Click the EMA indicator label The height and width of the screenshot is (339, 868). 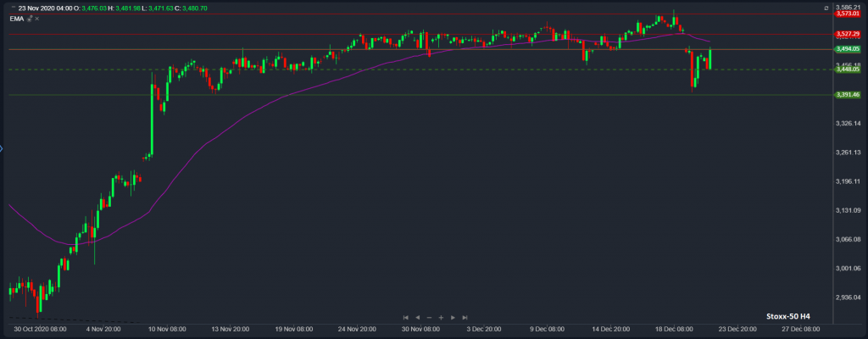pos(15,18)
